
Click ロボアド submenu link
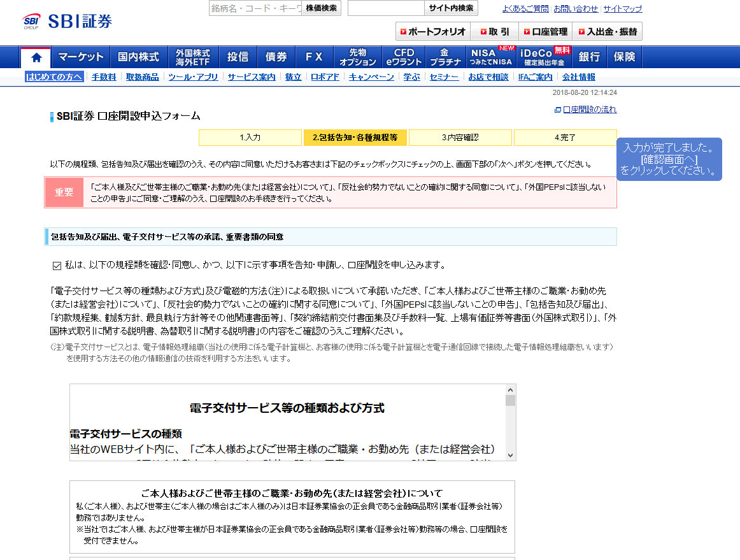pyautogui.click(x=325, y=77)
